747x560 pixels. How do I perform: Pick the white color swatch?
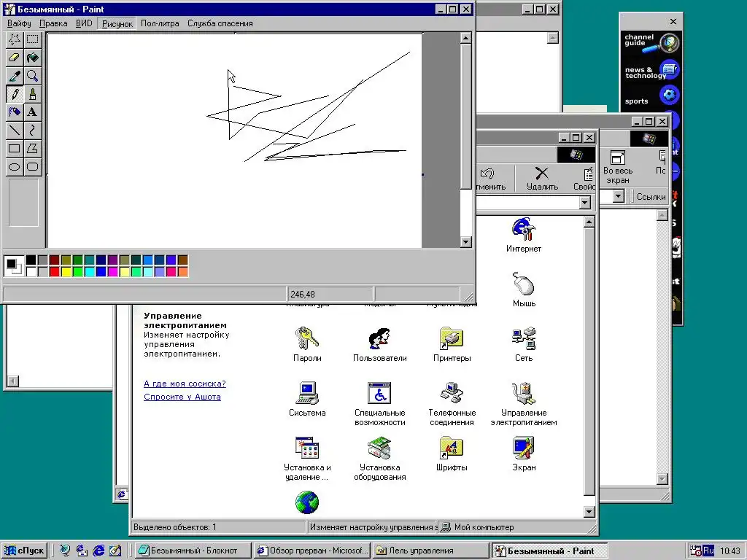31,272
